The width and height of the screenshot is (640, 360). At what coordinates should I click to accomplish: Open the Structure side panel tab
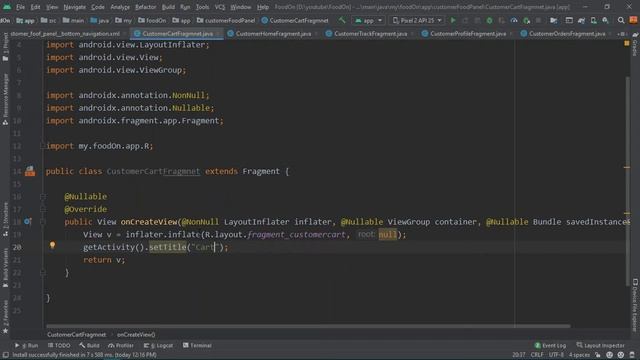pyautogui.click(x=5, y=220)
